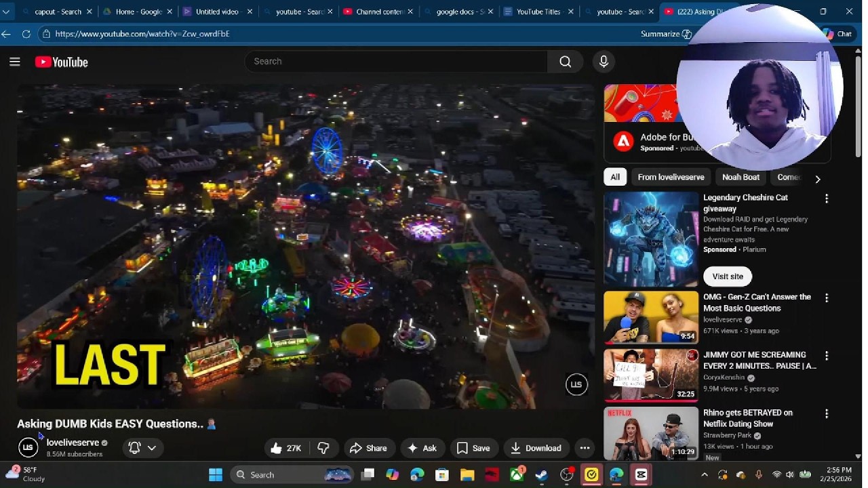Click Visit site on the Plarium ad
Image resolution: width=868 pixels, height=488 pixels.
(x=728, y=277)
